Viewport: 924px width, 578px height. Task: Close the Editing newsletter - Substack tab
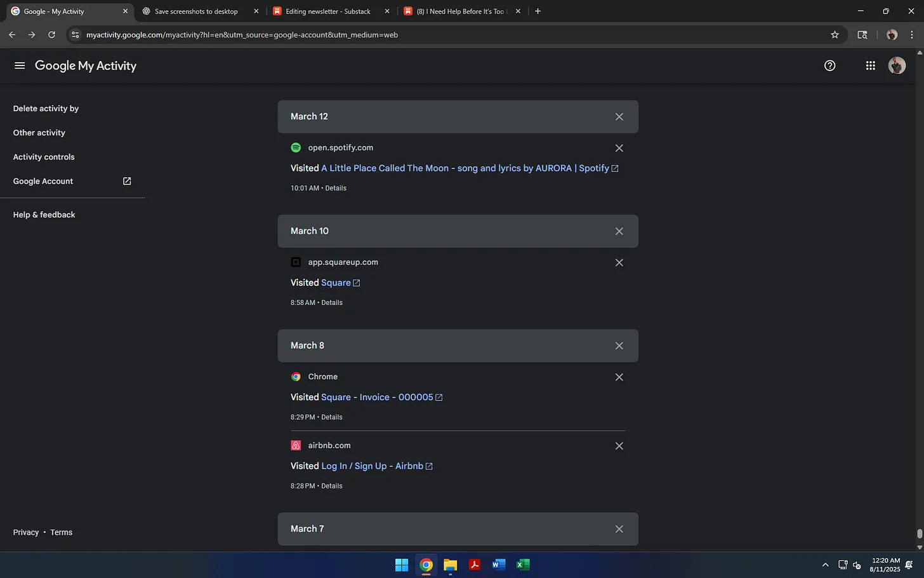pyautogui.click(x=387, y=11)
